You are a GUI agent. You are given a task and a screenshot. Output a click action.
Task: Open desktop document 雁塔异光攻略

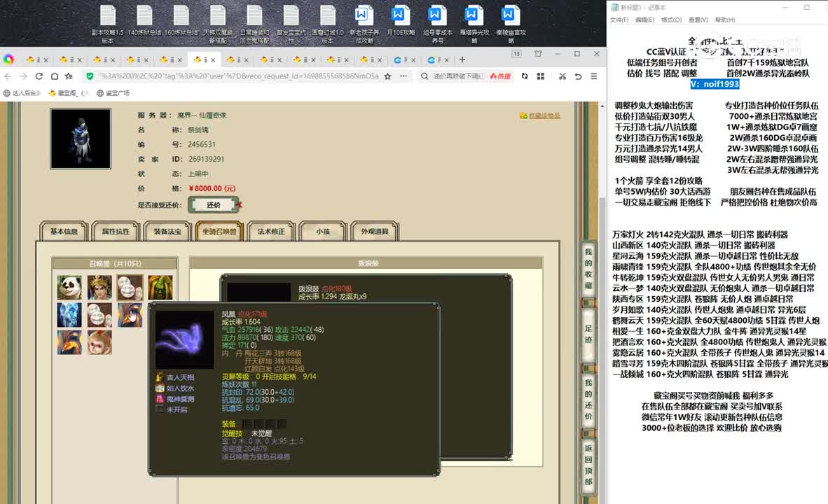tap(474, 24)
